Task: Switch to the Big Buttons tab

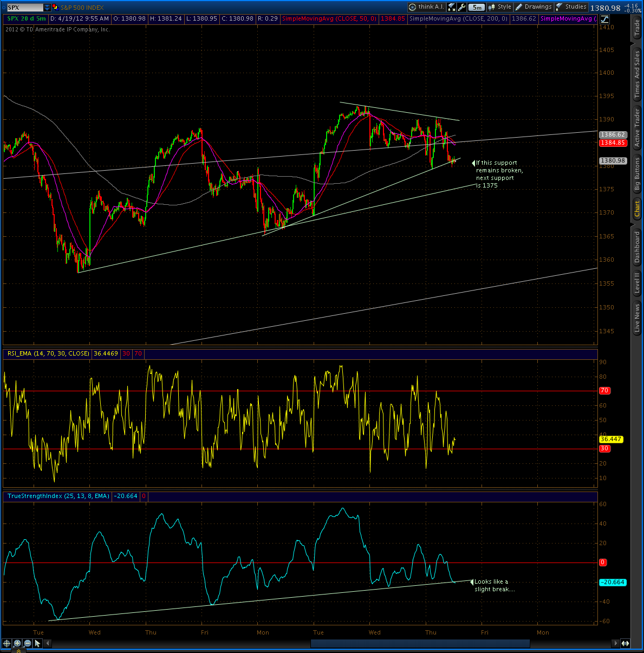Action: click(x=637, y=173)
